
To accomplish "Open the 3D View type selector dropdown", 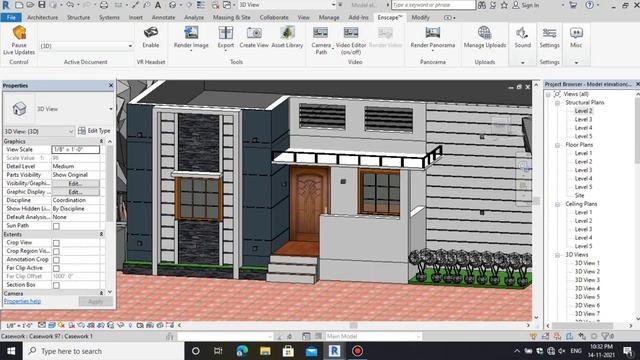I will pos(111,109).
